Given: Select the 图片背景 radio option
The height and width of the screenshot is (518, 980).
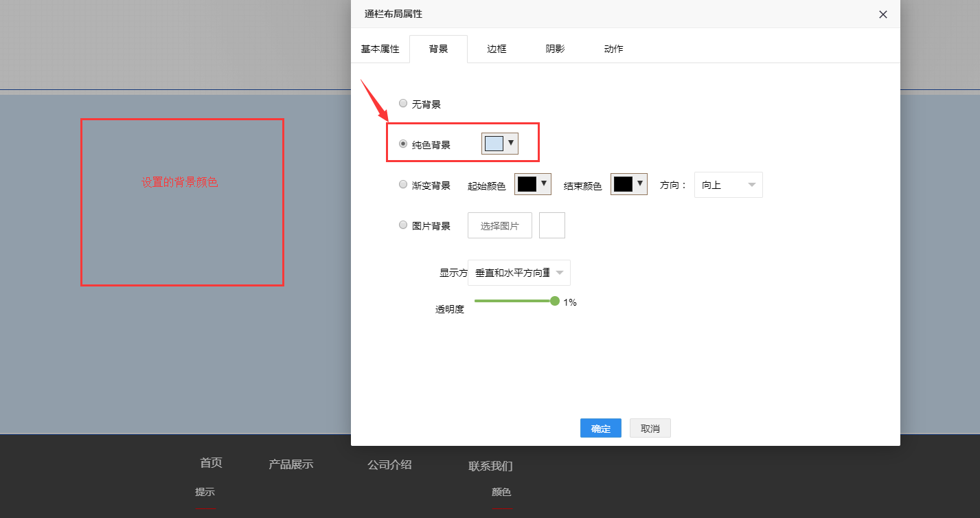Looking at the screenshot, I should [403, 225].
